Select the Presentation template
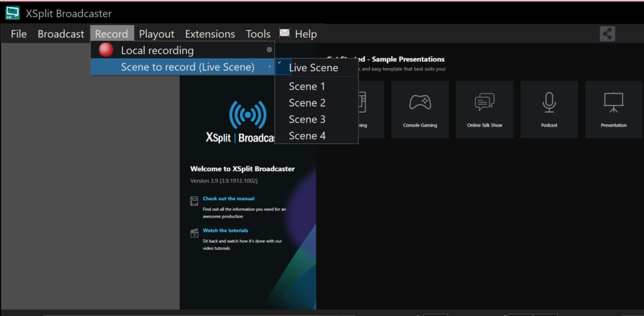This screenshot has width=644, height=316. (614, 110)
